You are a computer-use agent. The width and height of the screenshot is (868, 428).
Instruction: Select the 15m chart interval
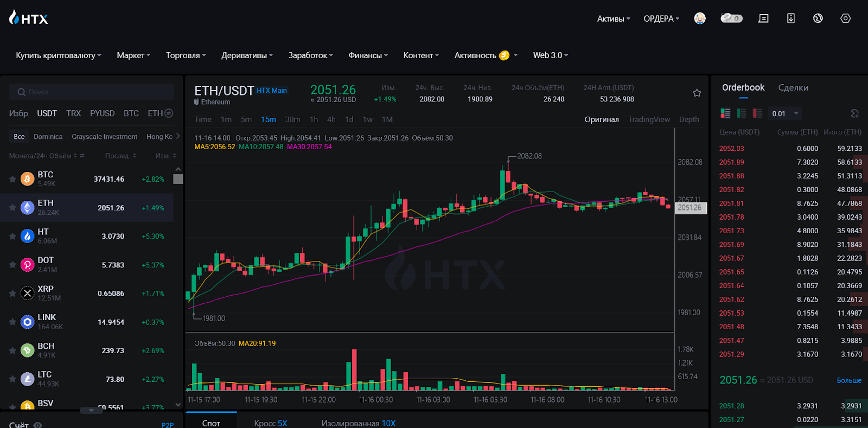coord(269,119)
